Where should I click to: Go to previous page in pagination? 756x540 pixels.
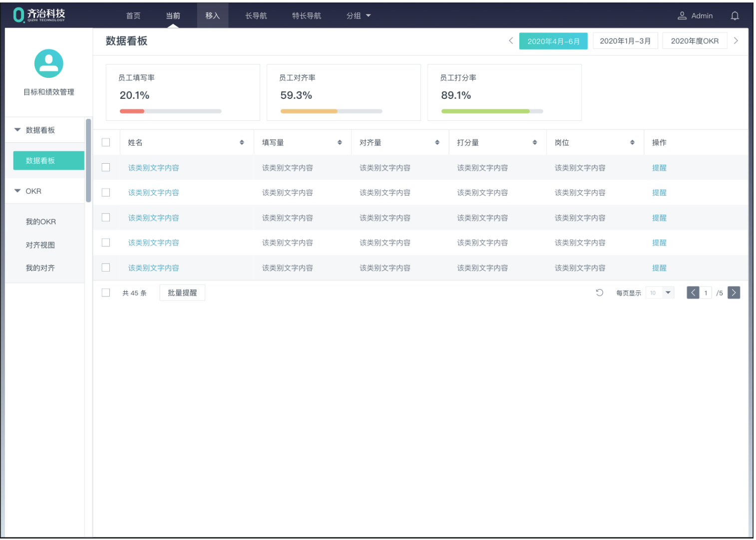click(x=693, y=292)
